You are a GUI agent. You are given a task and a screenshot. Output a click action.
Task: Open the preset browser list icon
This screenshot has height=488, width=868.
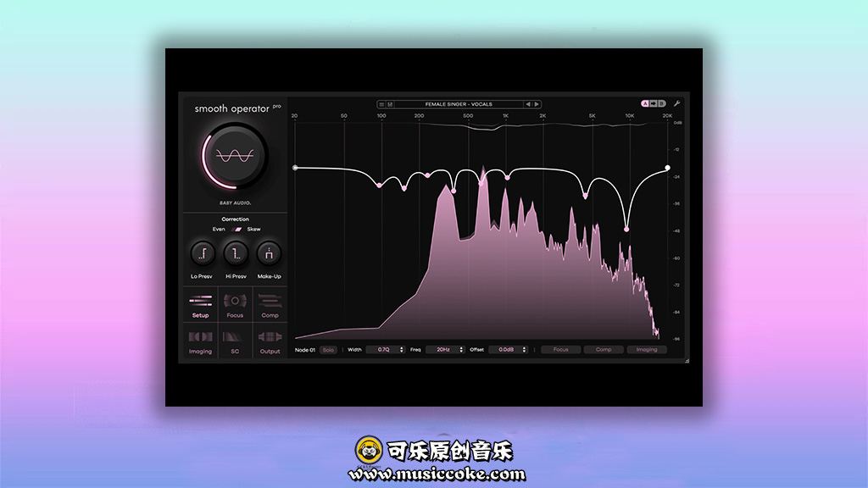(381, 104)
